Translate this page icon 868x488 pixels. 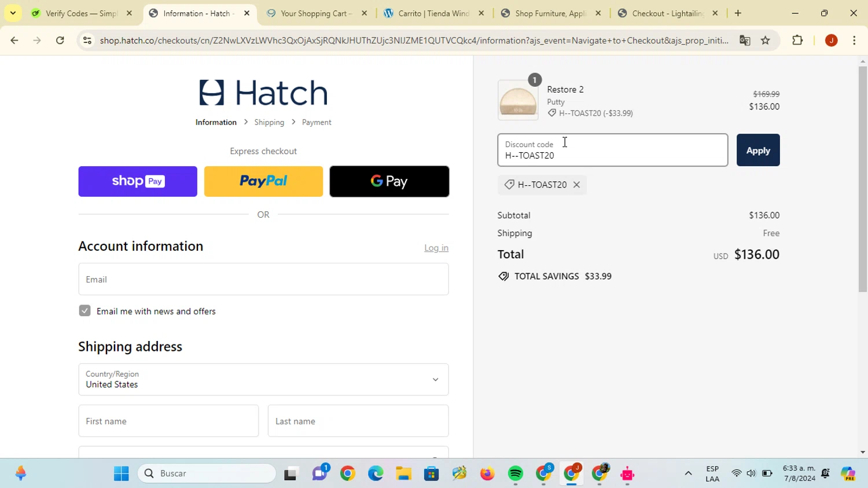[745, 40]
